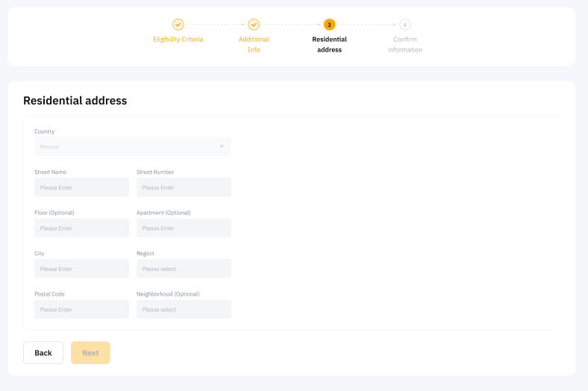Open the Neighborhood (Optional) dropdown
The height and width of the screenshot is (391, 588).
point(184,310)
